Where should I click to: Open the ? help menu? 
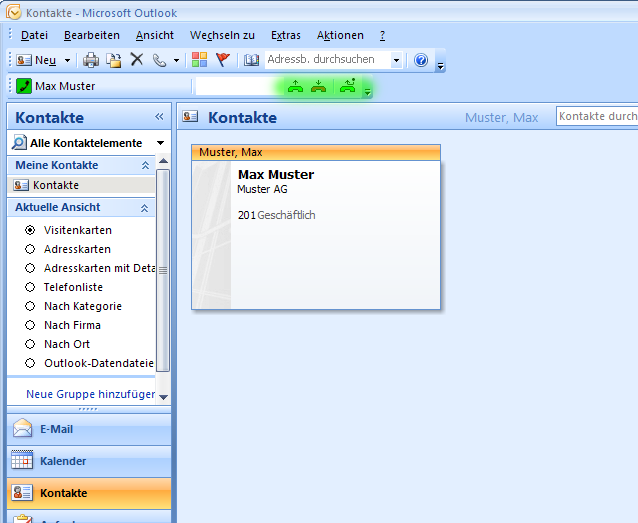382,35
